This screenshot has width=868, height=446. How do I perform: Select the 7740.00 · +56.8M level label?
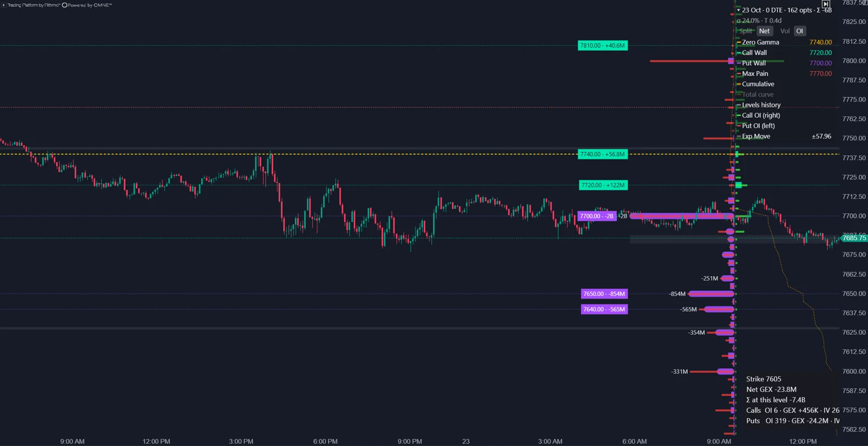[x=603, y=154]
